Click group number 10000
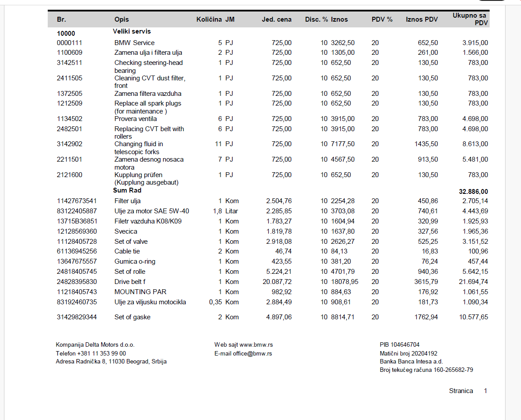The height and width of the screenshot is (420, 521). pyautogui.click(x=66, y=34)
